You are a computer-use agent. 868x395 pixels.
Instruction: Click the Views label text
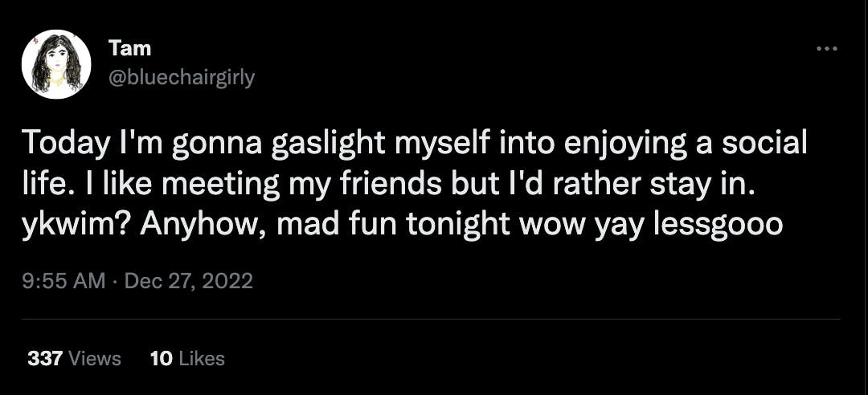click(x=95, y=358)
